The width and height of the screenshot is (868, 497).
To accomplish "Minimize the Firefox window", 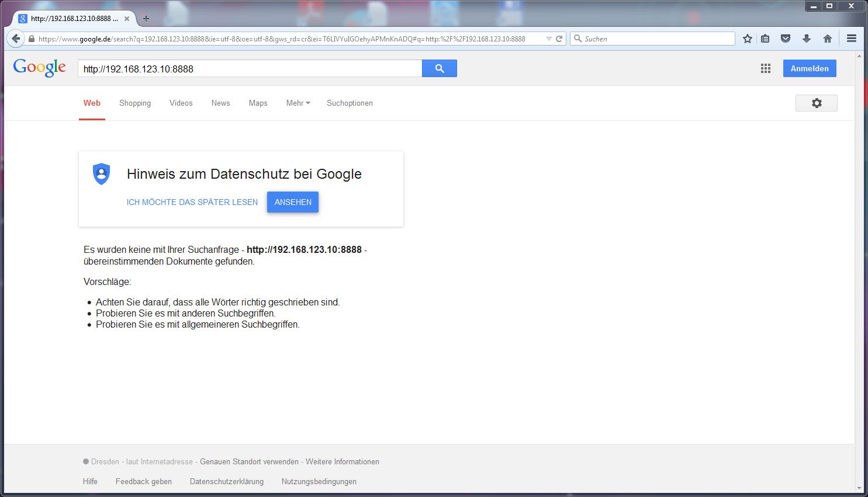I will coord(813,6).
